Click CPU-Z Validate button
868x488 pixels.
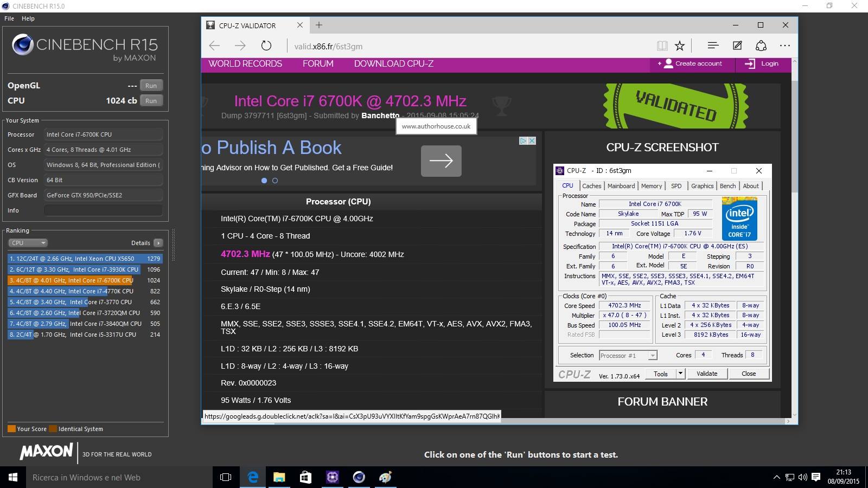(x=707, y=374)
